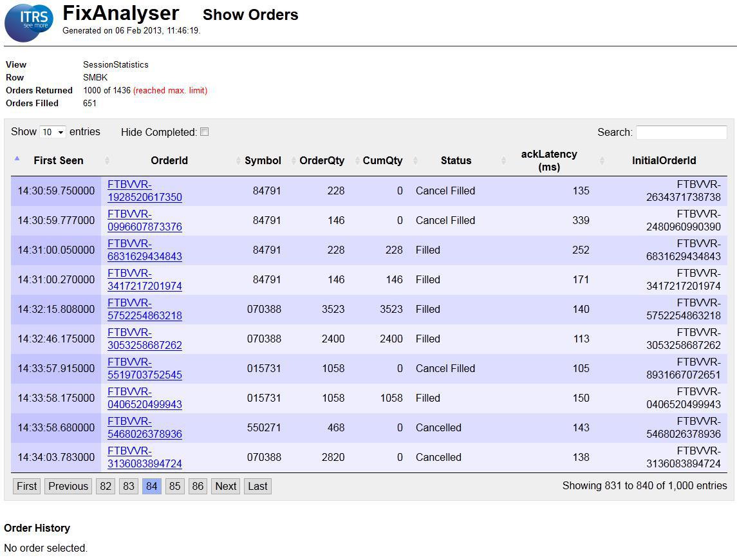The image size is (737, 560).
Task: Open order link FTBVVR-1928520617350
Action: [144, 191]
